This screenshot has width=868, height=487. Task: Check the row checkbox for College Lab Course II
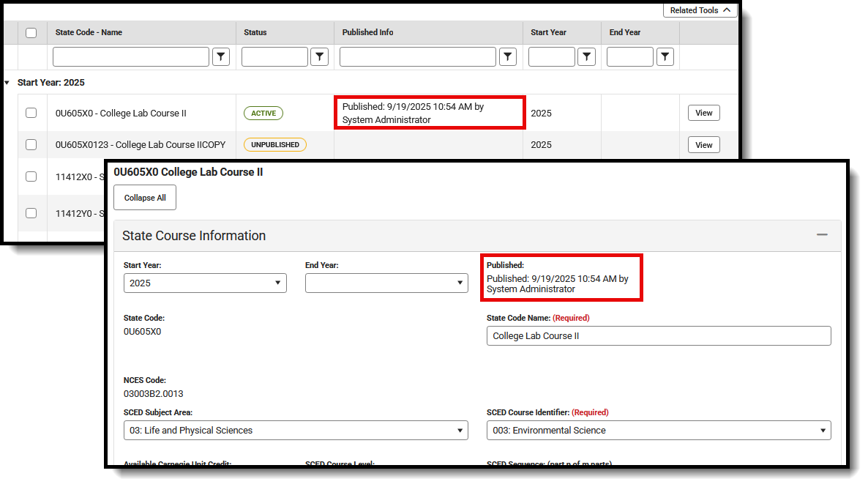(x=30, y=113)
